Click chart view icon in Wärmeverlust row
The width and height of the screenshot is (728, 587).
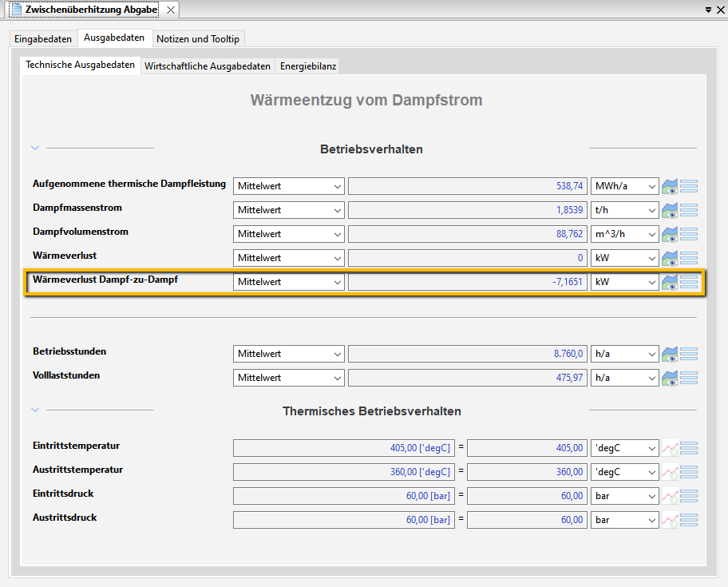coord(670,258)
